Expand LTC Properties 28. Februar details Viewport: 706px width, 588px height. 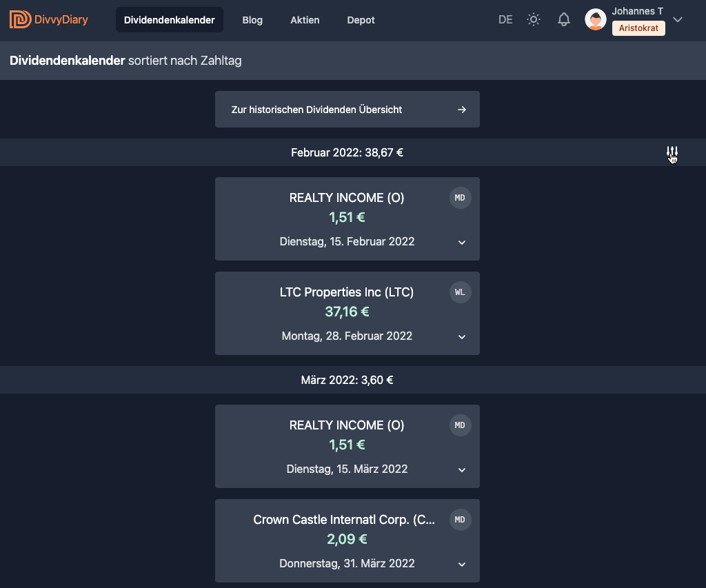(462, 336)
